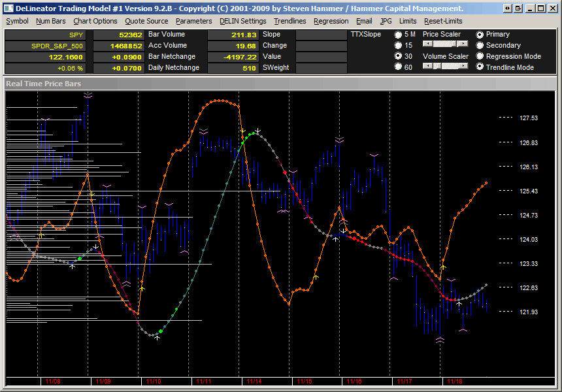The width and height of the screenshot is (562, 392).
Task: Open the Chart Options menu
Action: coord(95,21)
